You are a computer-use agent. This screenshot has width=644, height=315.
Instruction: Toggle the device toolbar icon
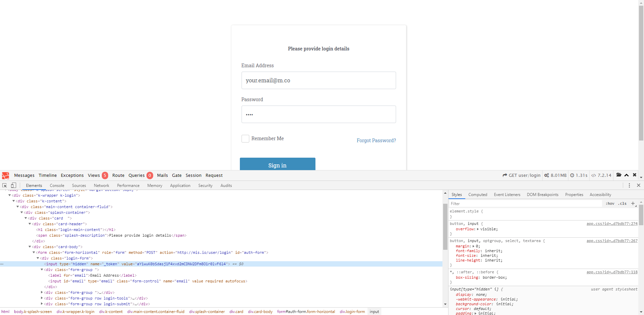[13, 185]
